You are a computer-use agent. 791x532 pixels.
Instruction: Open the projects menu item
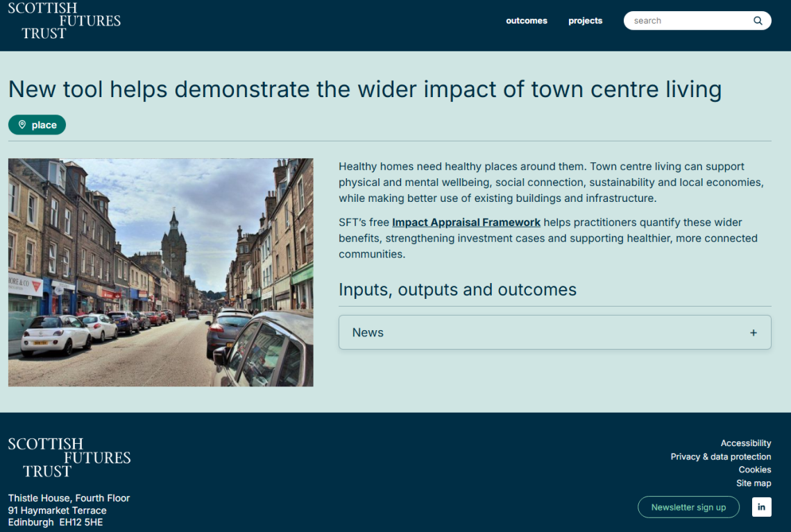click(x=585, y=21)
